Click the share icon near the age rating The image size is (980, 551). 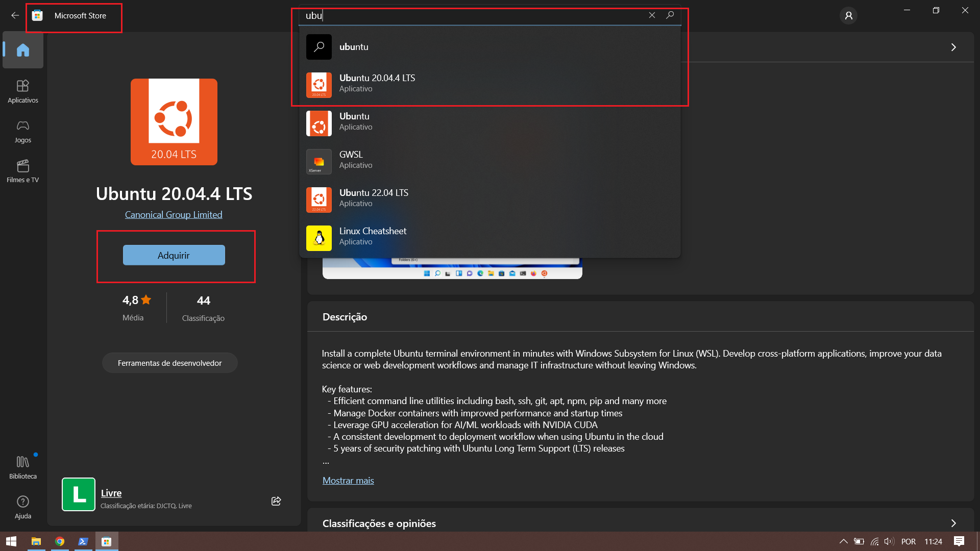click(276, 501)
